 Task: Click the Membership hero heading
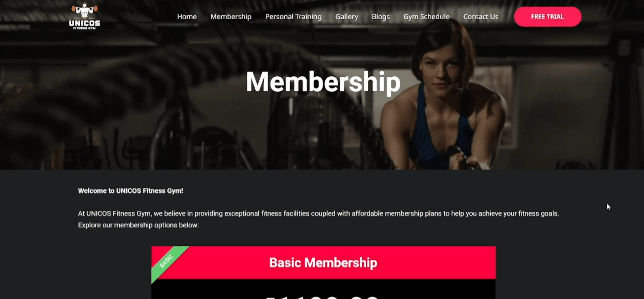pyautogui.click(x=323, y=82)
